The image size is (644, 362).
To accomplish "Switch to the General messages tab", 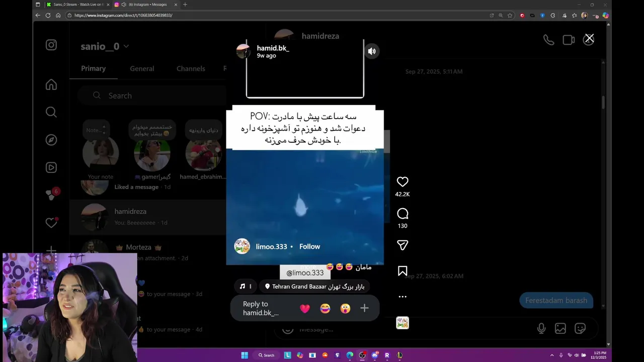I will [142, 68].
